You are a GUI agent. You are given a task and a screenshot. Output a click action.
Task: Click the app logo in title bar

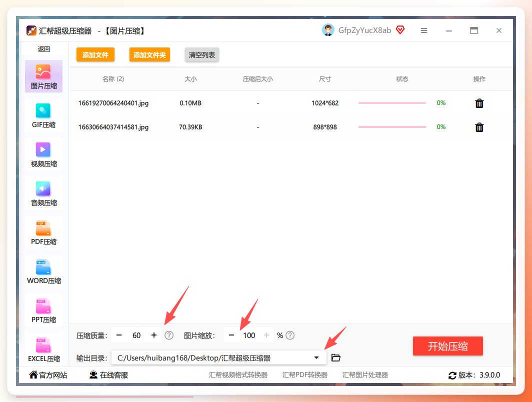click(x=31, y=30)
